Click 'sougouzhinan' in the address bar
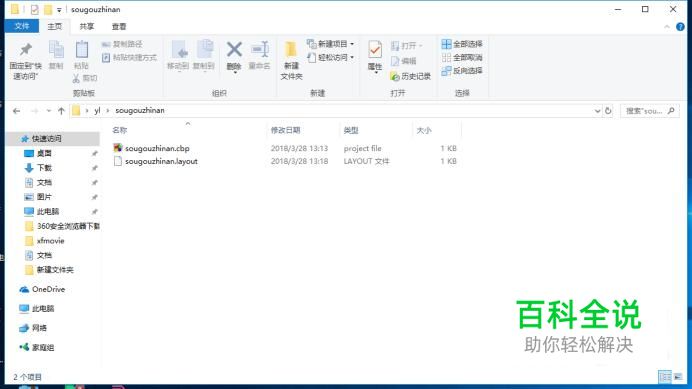 [140, 110]
